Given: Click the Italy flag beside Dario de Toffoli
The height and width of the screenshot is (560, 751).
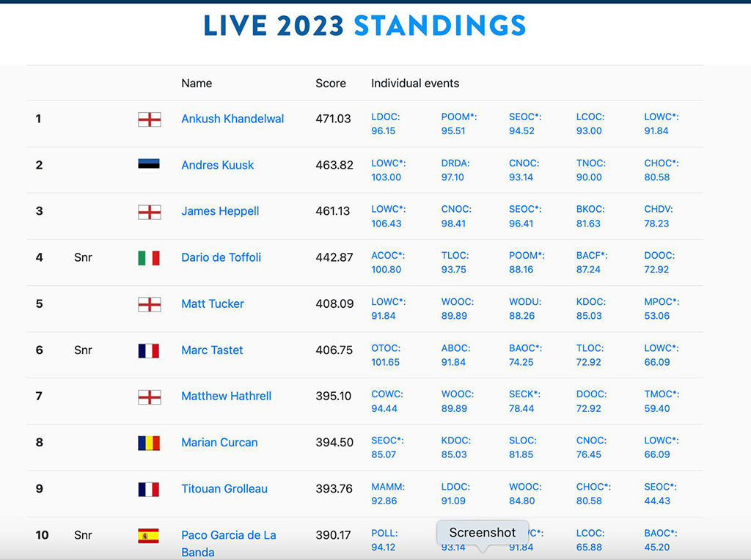Looking at the screenshot, I should tap(149, 258).
